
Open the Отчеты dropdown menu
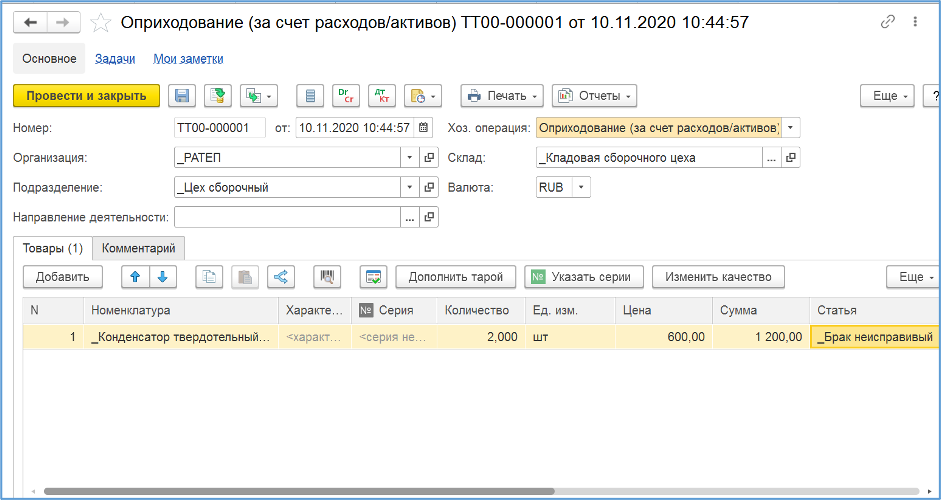click(x=594, y=96)
